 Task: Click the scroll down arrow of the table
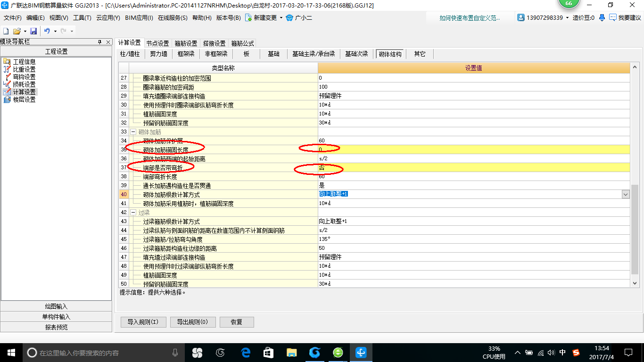coord(635,283)
